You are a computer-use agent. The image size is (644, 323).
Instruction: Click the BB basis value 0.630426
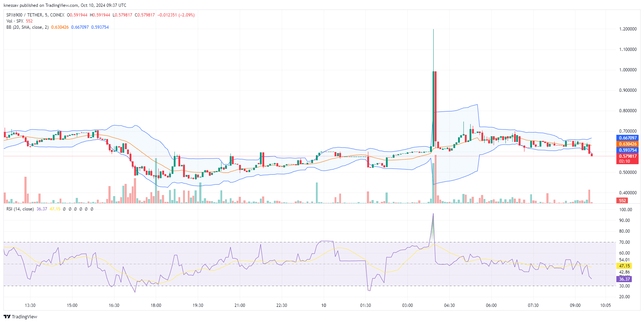pyautogui.click(x=60, y=27)
